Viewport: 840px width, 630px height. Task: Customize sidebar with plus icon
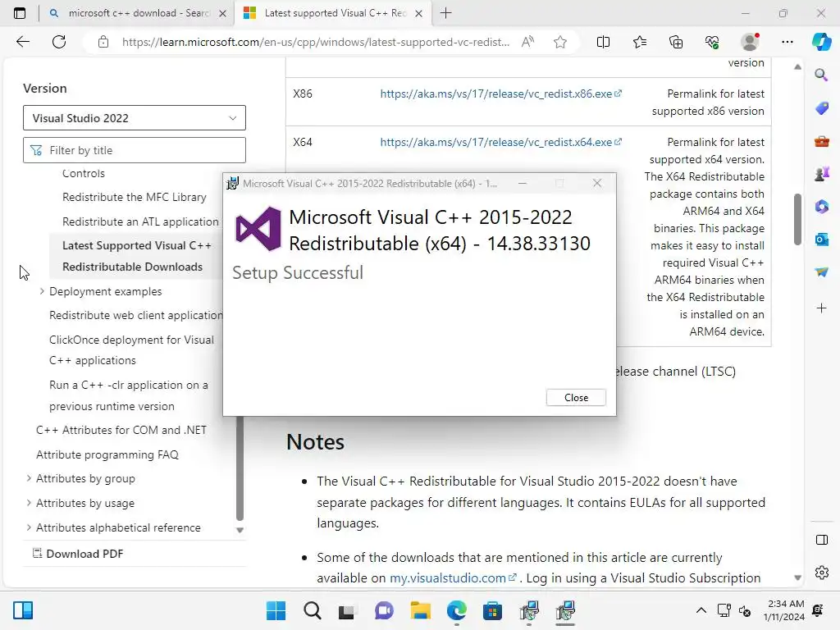(x=821, y=308)
